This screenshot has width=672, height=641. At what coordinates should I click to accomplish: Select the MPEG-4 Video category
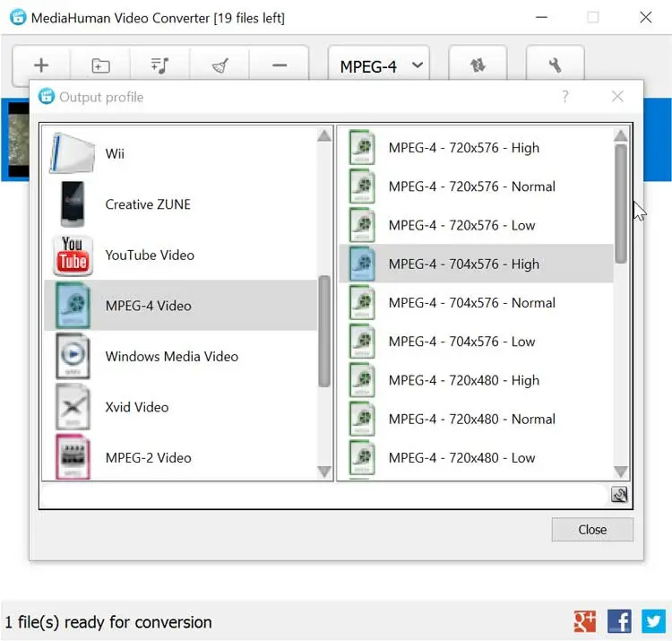tap(180, 306)
